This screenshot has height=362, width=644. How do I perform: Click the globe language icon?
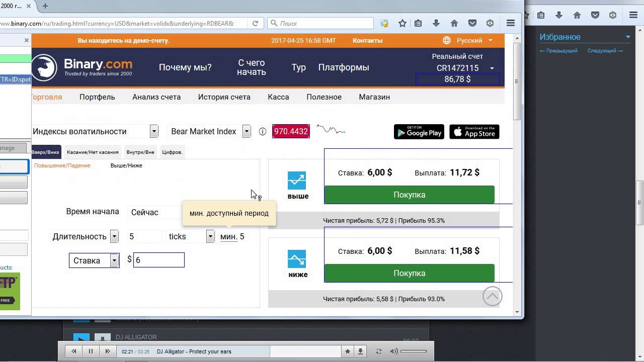click(447, 40)
